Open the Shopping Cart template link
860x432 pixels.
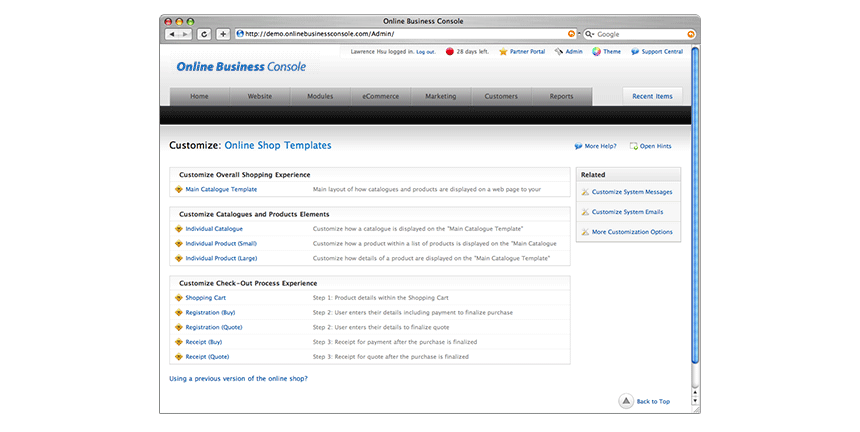(x=205, y=298)
